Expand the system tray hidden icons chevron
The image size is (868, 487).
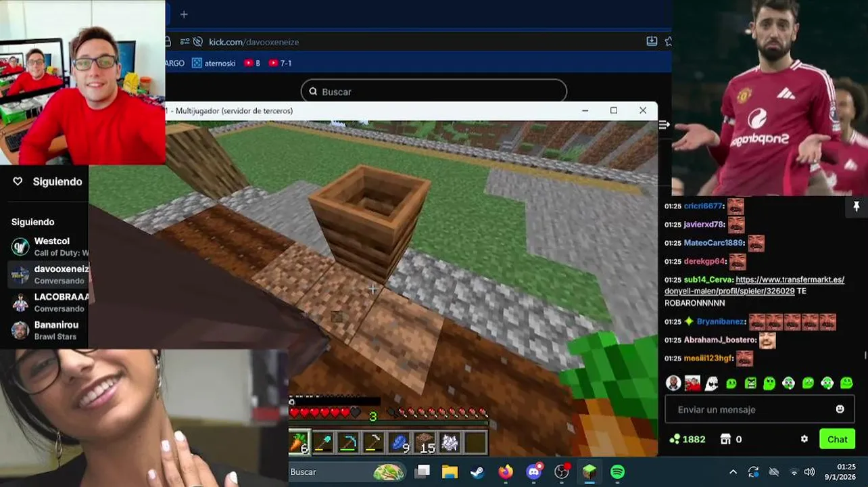point(733,471)
